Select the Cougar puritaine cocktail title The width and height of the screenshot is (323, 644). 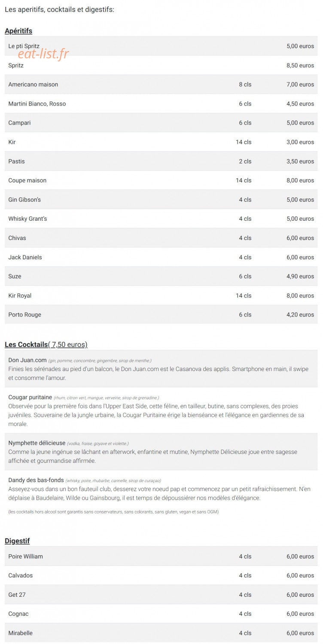[x=30, y=397]
